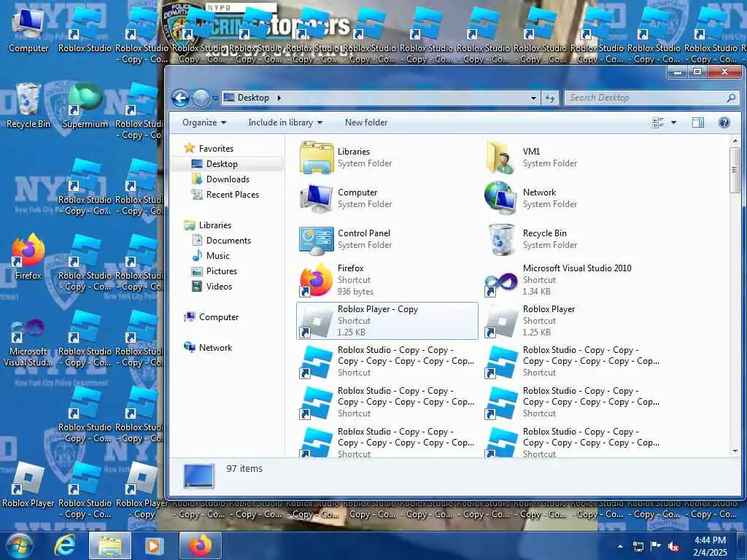The width and height of the screenshot is (747, 560).
Task: Launch the Supermium desktop shortcut
Action: pyautogui.click(x=85, y=106)
